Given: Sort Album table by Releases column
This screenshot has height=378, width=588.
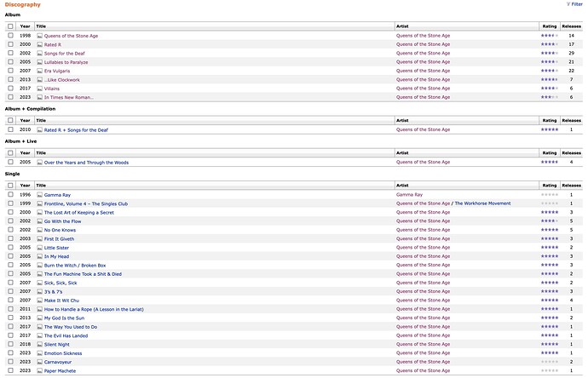Looking at the screenshot, I should [x=572, y=26].
